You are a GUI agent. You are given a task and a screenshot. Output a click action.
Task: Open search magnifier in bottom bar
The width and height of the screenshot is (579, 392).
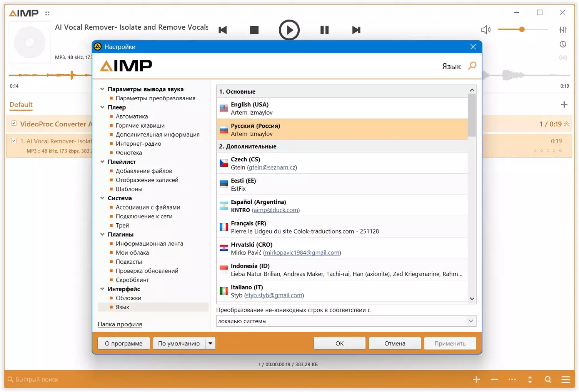(x=548, y=379)
